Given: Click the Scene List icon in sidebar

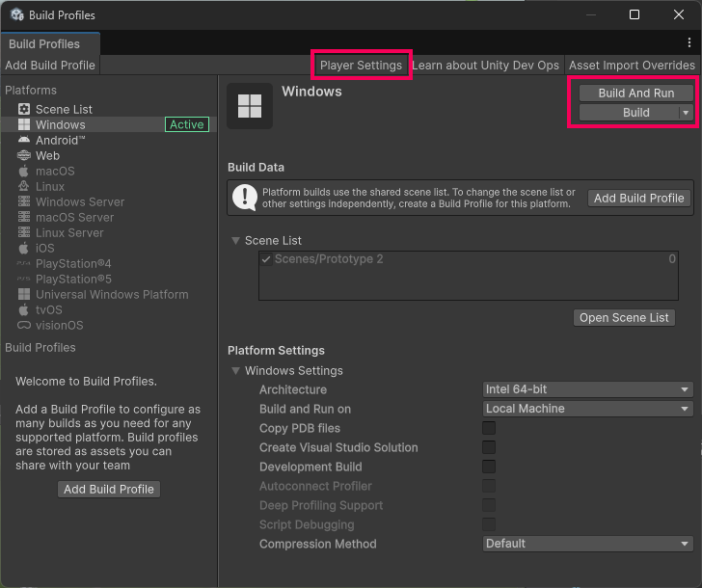Looking at the screenshot, I should [24, 110].
